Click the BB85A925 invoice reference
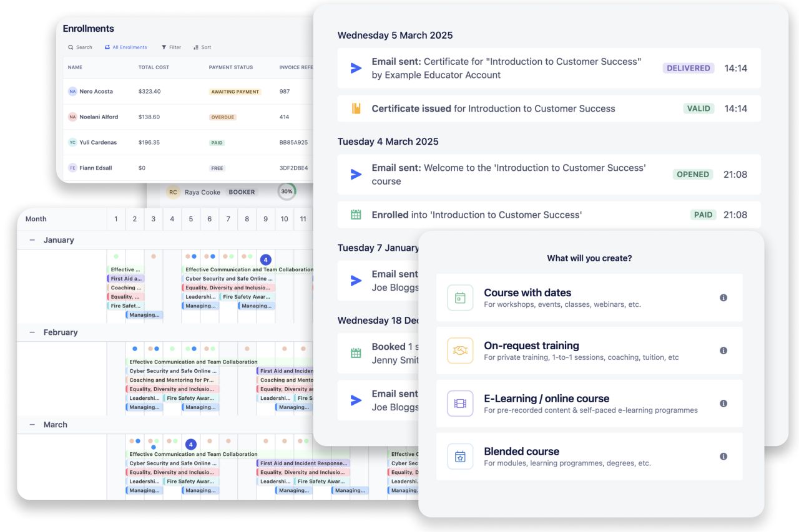799x532 pixels. click(x=294, y=143)
